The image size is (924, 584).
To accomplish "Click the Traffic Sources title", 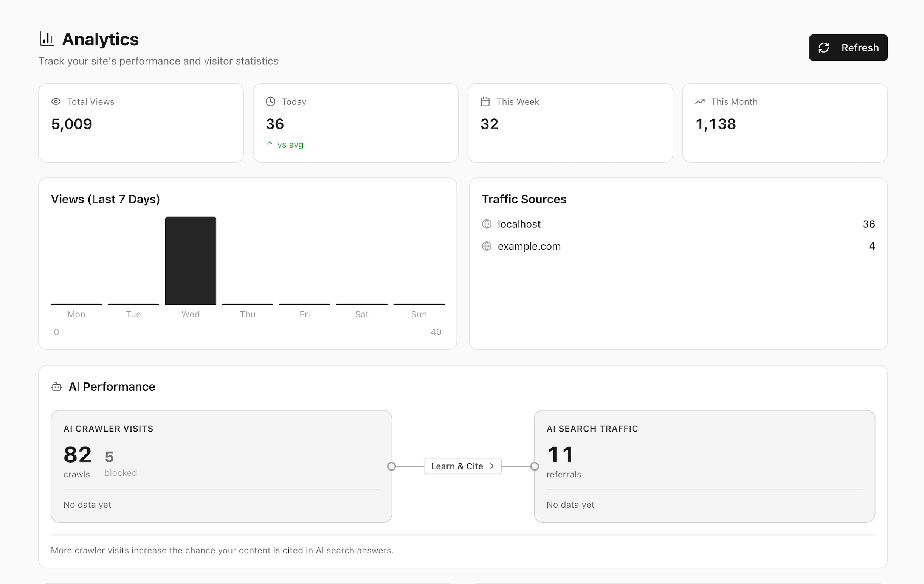I will point(524,199).
